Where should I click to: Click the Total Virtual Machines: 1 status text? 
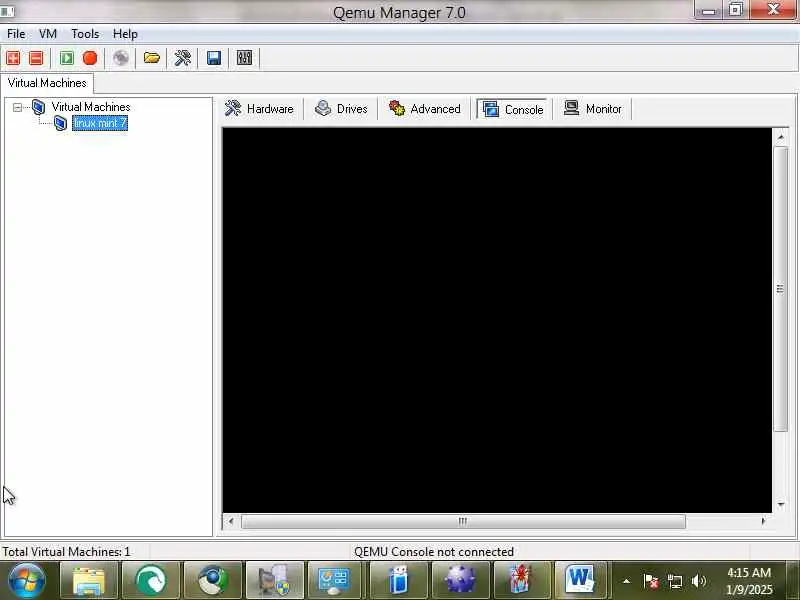click(x=66, y=552)
